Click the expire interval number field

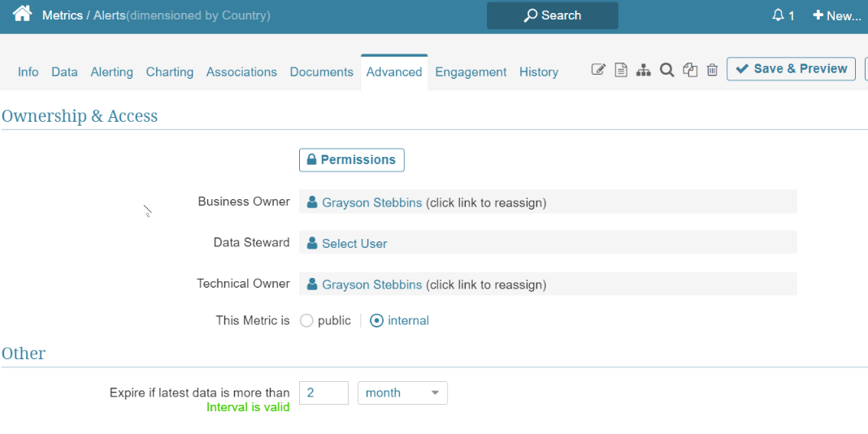[323, 393]
